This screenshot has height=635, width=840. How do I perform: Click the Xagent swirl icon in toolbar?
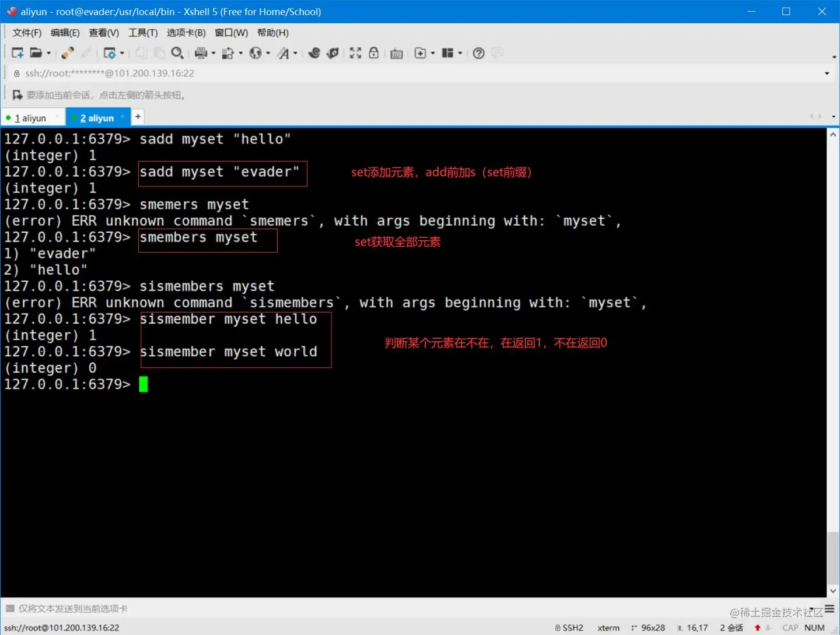(314, 53)
